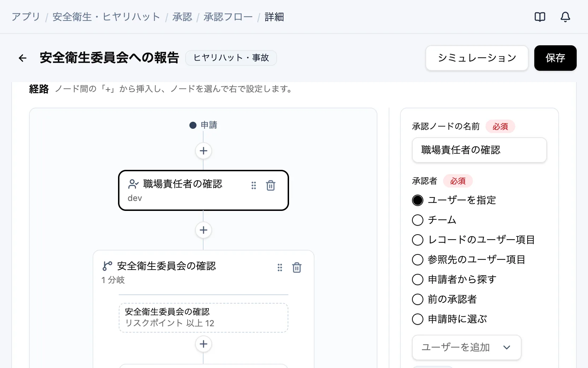Add step with plus under リスクポイント condition
Screen dimensions: 588x368
pyautogui.click(x=204, y=344)
